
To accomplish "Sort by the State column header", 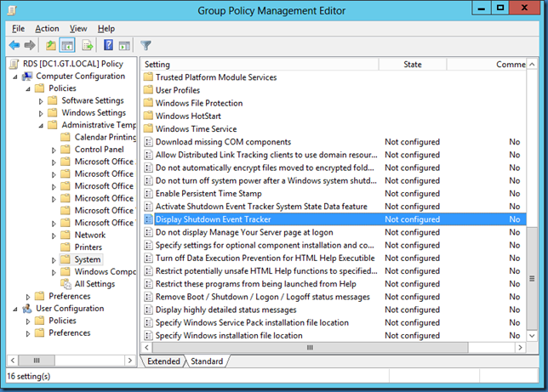I will pyautogui.click(x=413, y=65).
